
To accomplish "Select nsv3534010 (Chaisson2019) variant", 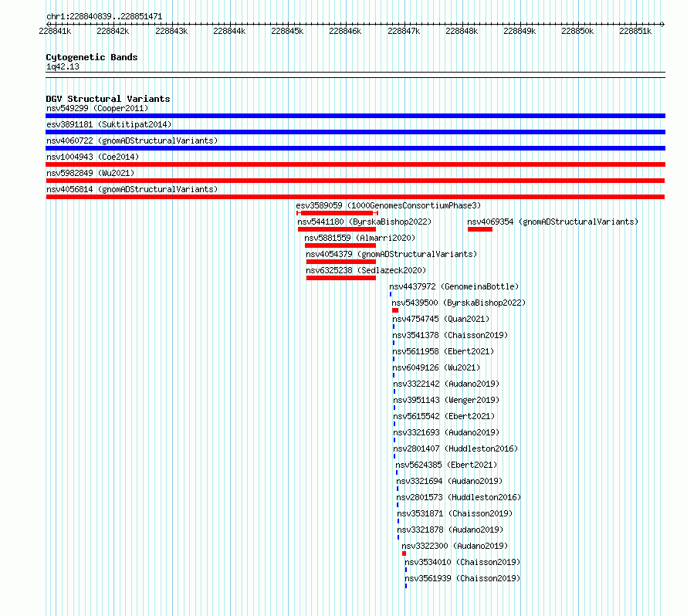I will 462,562.
